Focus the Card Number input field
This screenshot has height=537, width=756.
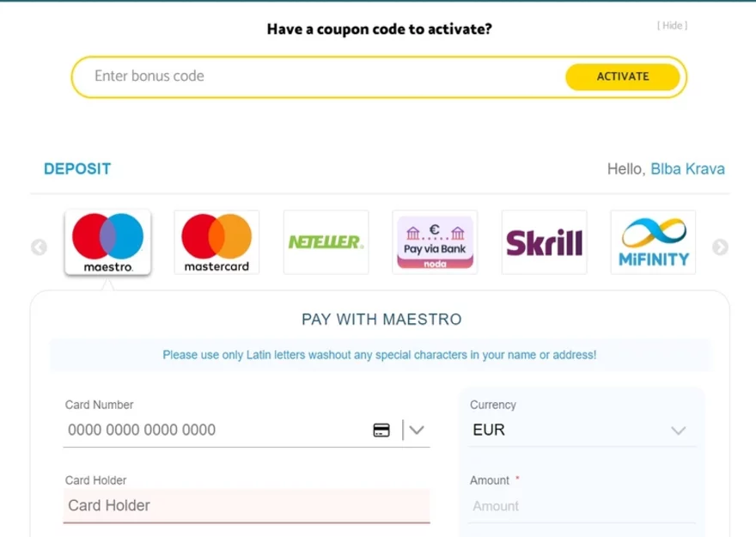[x=215, y=430]
